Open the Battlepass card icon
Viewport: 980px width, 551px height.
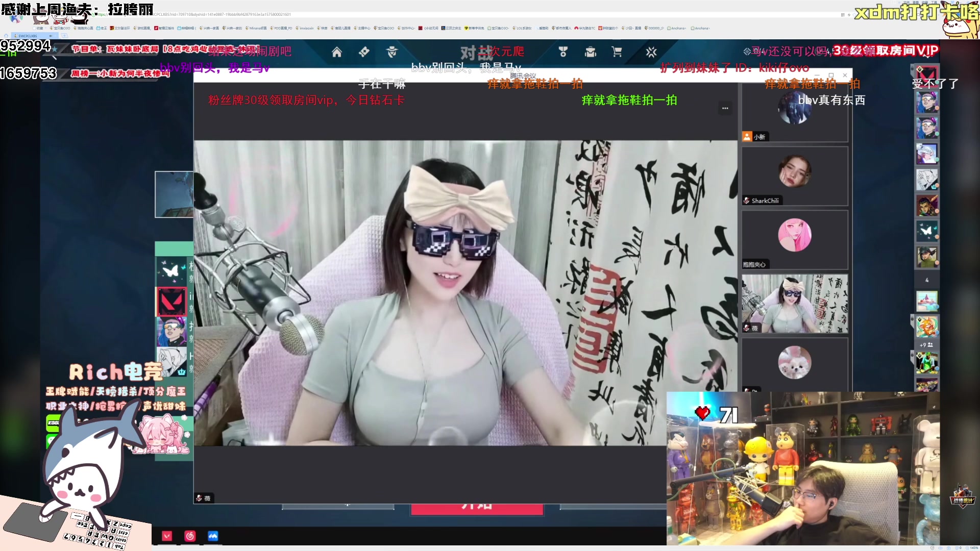(x=364, y=52)
